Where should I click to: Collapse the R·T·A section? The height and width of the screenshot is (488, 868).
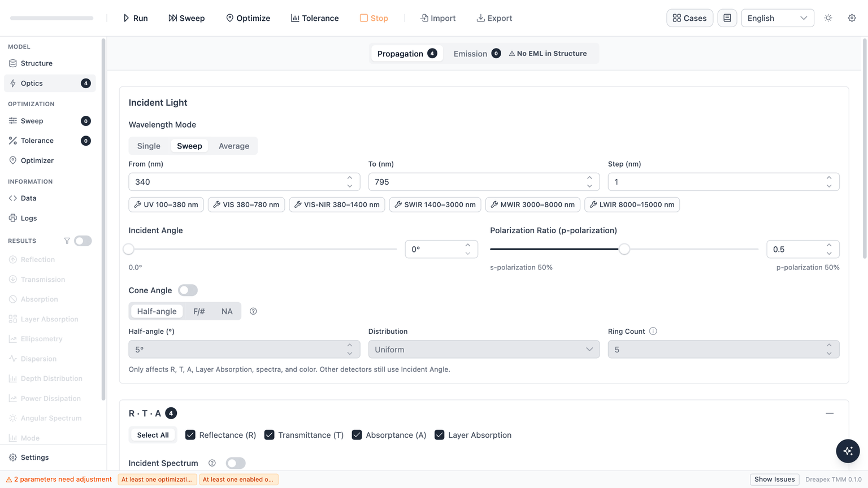(830, 413)
